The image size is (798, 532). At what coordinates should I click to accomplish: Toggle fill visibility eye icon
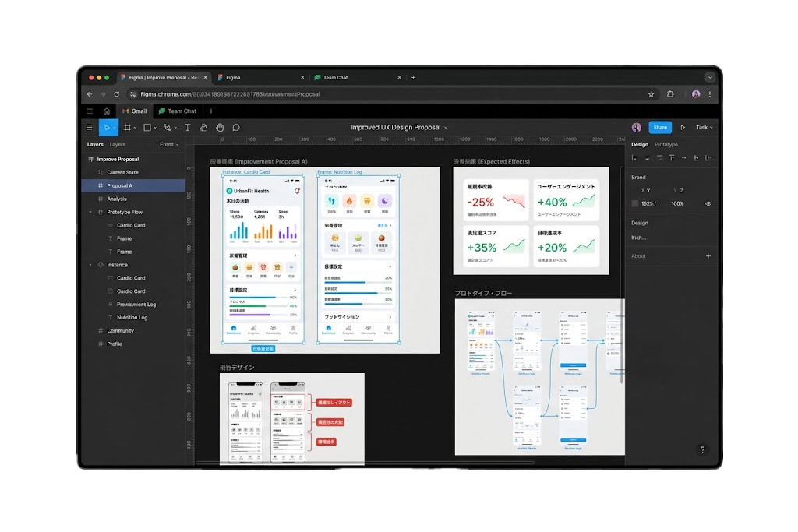[x=708, y=203]
